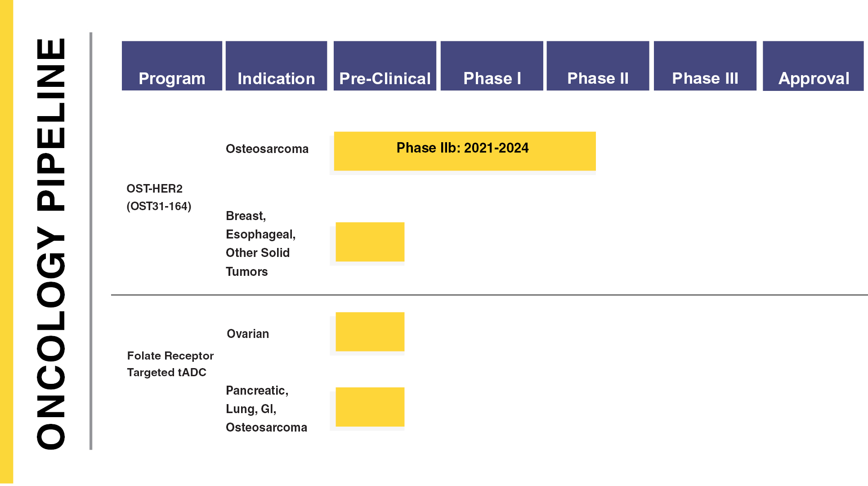Click the Ovarian indication text
868x486 pixels.
point(248,334)
